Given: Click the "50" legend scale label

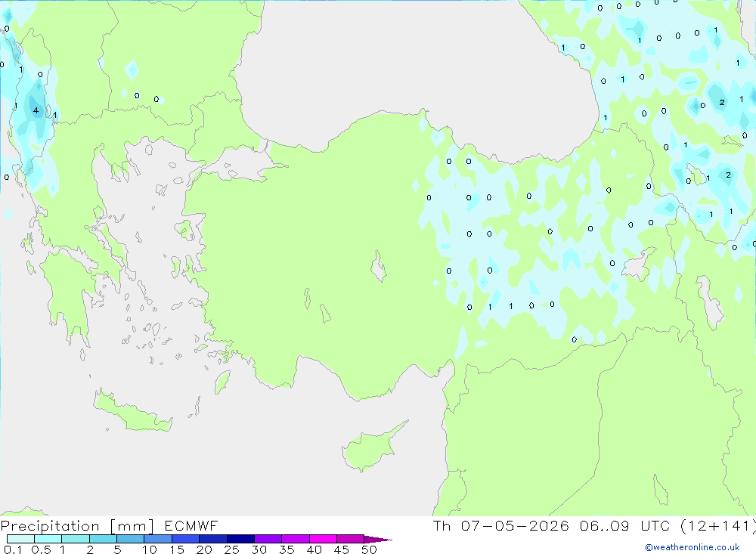Looking at the screenshot, I should 369,549.
